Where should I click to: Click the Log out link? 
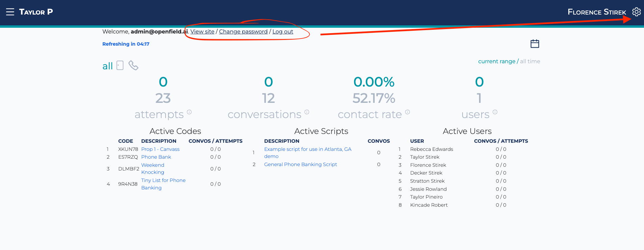[282, 31]
